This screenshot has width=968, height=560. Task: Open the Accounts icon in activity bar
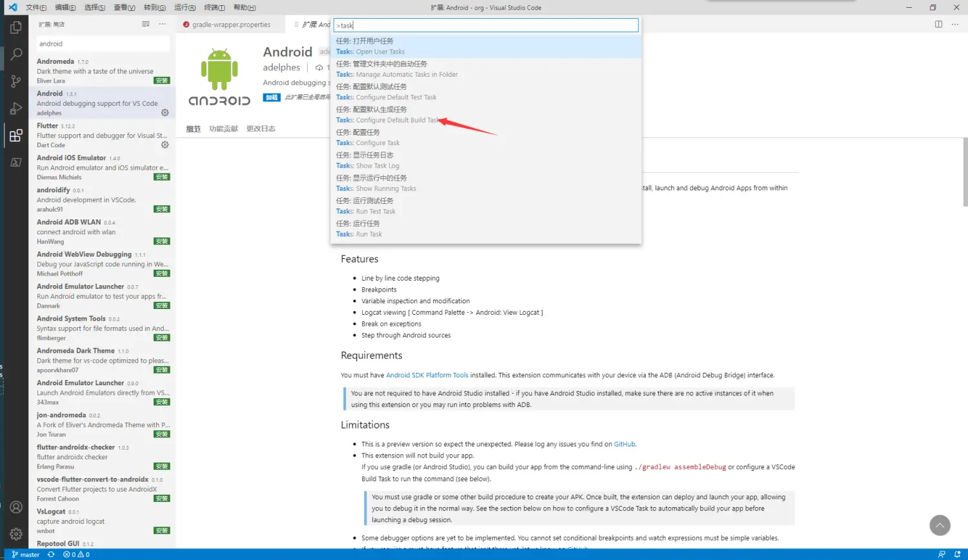(16, 507)
